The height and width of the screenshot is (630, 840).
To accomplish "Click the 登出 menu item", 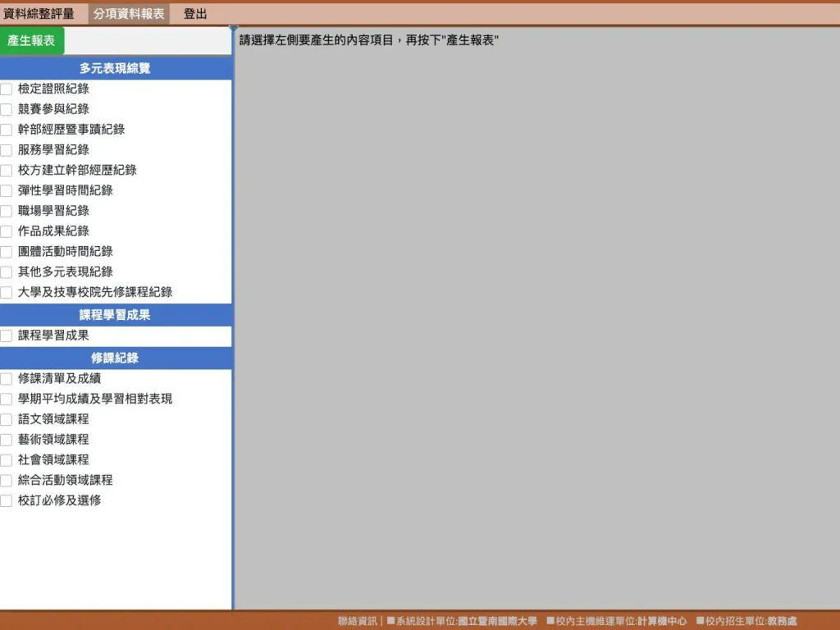I will click(x=195, y=14).
